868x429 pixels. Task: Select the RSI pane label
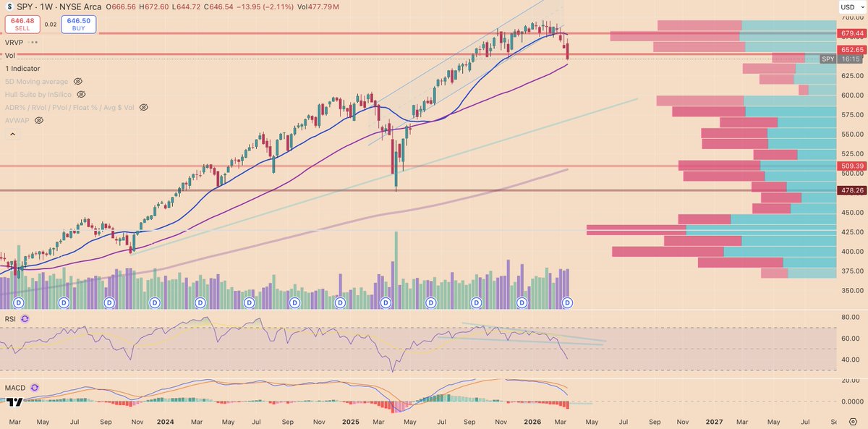10,318
